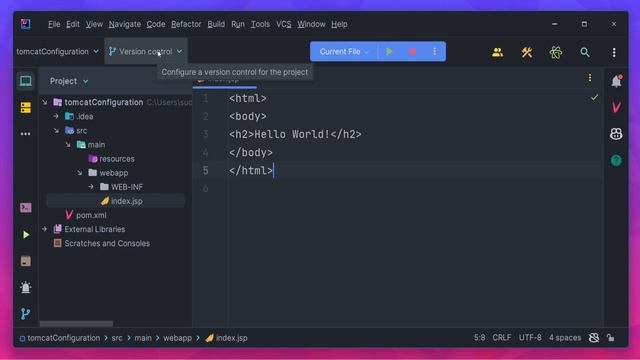This screenshot has width=640, height=360.
Task: Click the horizontal scrollbar of the Project panel
Action: 76,324
